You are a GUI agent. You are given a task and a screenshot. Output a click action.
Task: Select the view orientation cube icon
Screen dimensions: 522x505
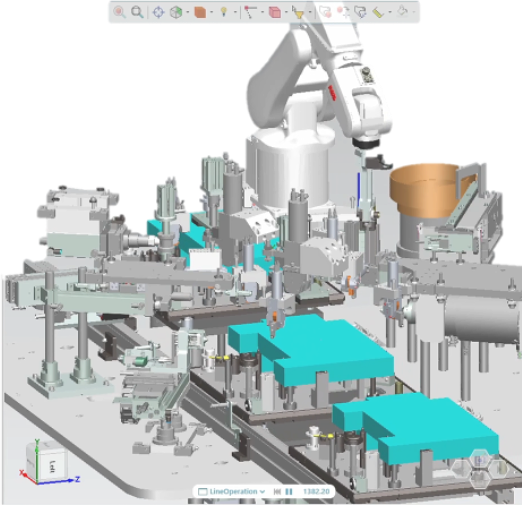click(x=176, y=12)
